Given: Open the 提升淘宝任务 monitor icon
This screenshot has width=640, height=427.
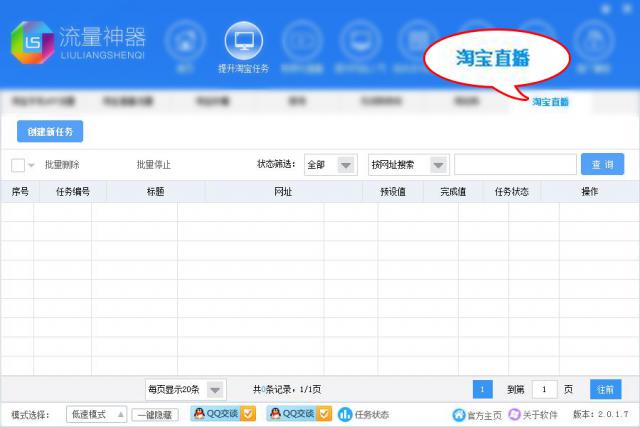Looking at the screenshot, I should (244, 41).
